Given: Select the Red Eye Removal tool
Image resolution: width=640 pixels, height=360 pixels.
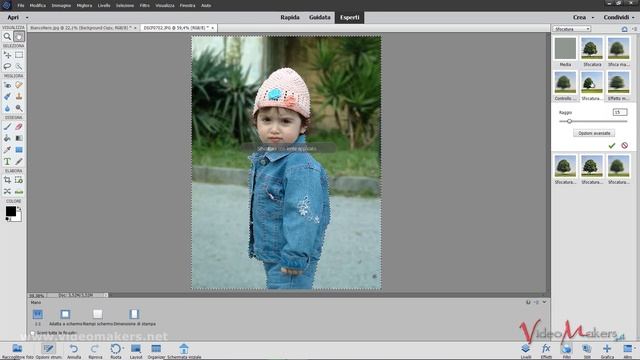Looking at the screenshot, I should 7,85.
